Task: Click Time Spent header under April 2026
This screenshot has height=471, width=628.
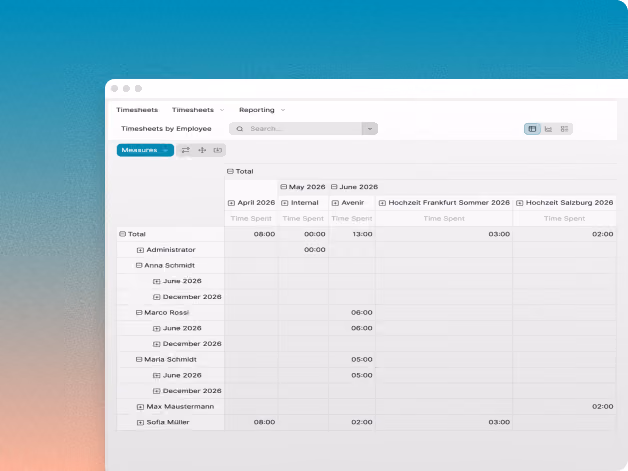Action: click(251, 219)
